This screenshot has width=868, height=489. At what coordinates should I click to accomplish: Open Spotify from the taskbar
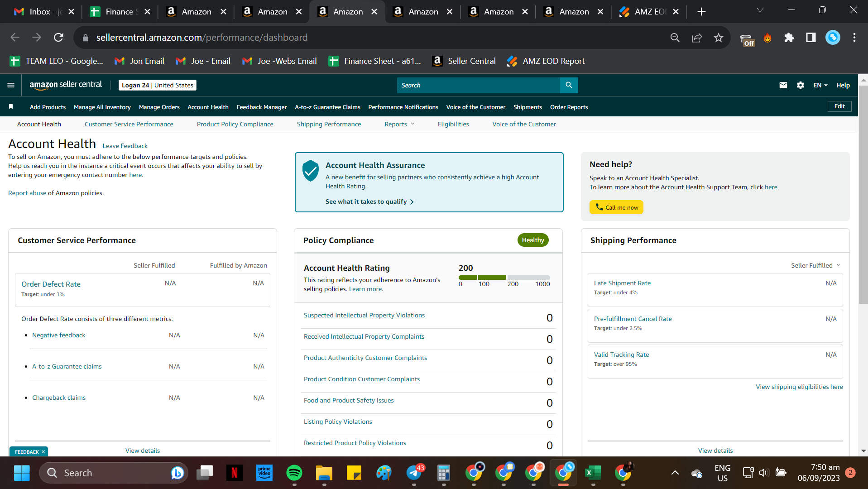tap(294, 473)
